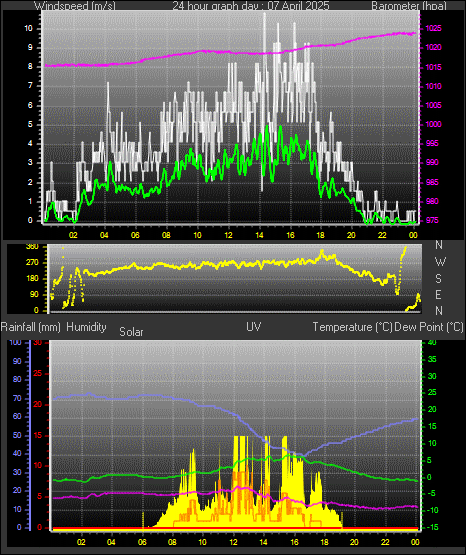Click the white "9" windspeed axis value
The image size is (466, 555).
30,48
